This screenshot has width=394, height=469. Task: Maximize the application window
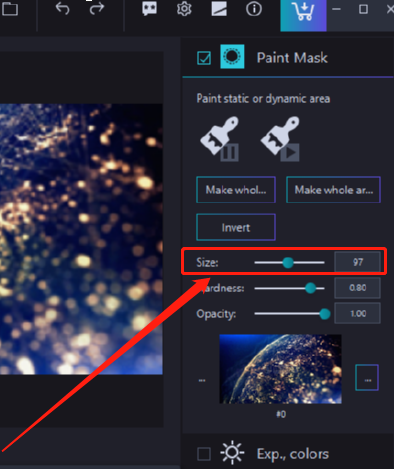pyautogui.click(x=363, y=9)
